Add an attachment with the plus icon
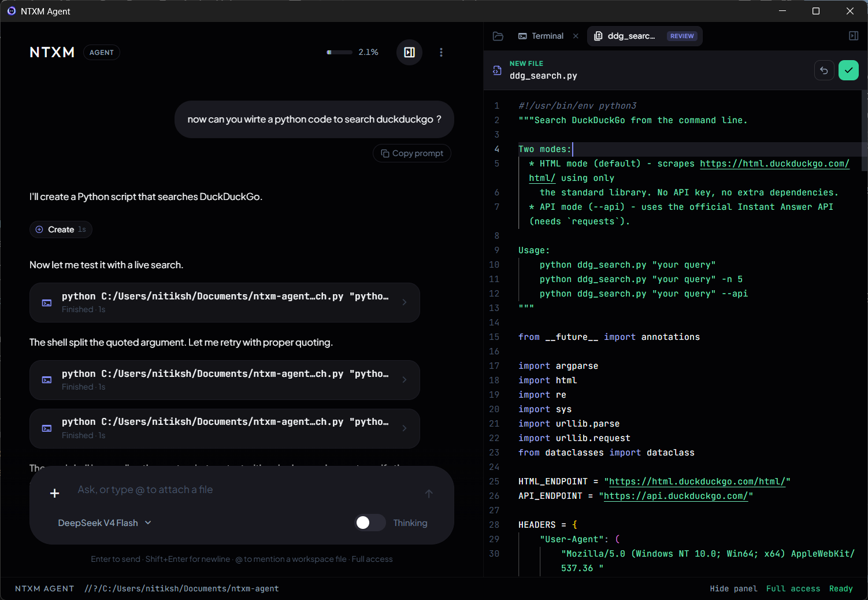The width and height of the screenshot is (868, 600). pos(55,493)
